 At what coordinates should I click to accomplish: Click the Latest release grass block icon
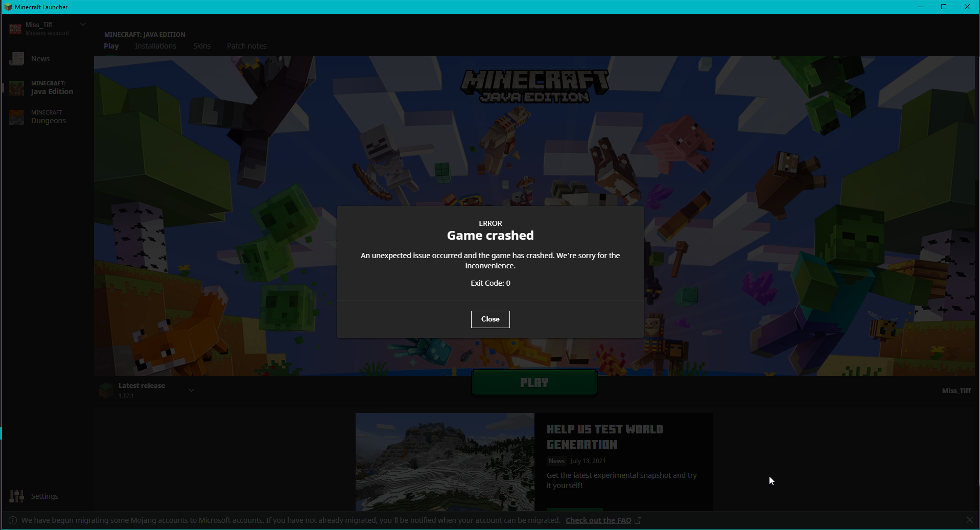106,390
